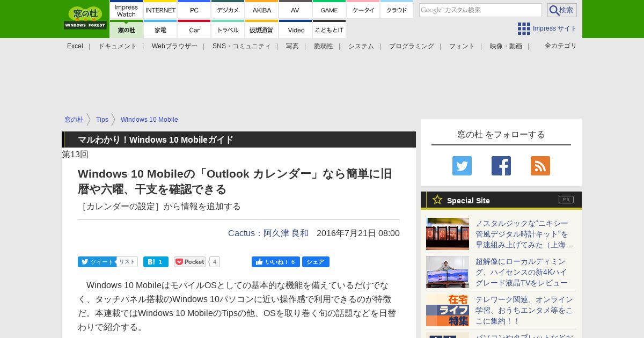Open the システム category
The image size is (644, 338).
361,46
